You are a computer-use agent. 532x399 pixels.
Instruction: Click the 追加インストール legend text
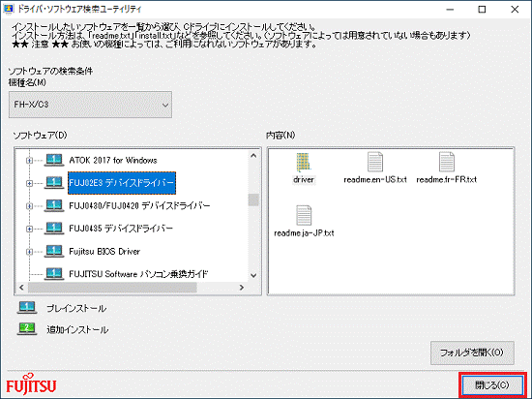click(77, 329)
